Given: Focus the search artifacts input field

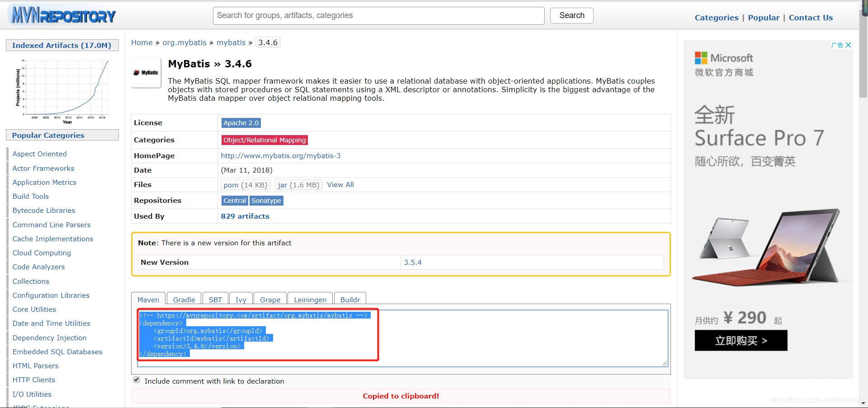Looking at the screenshot, I should pyautogui.click(x=379, y=16).
